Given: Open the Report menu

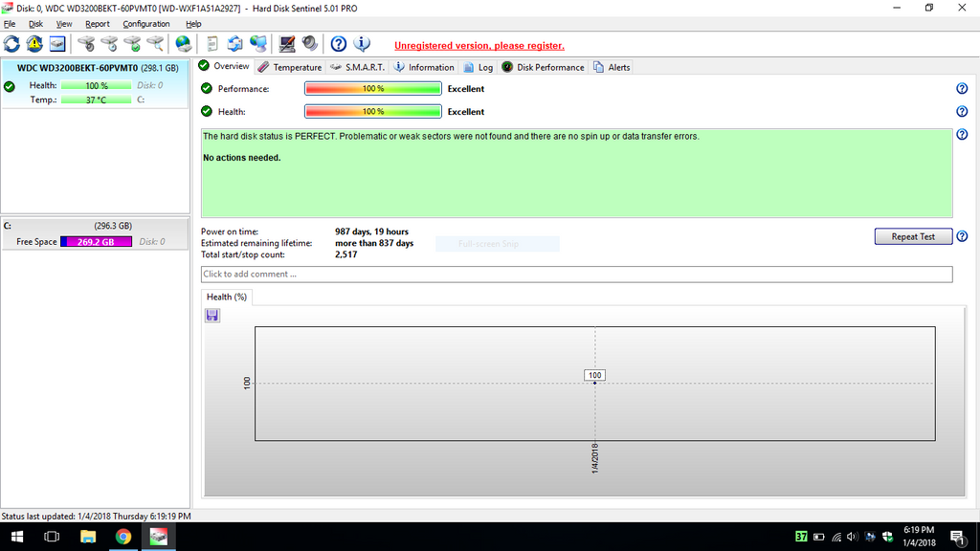Looking at the screenshot, I should [98, 24].
